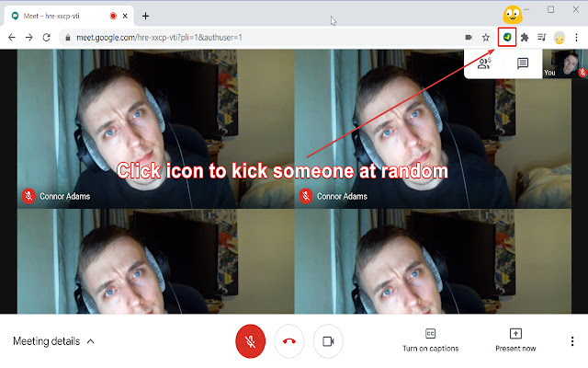Click the yellow mascot character near window controls
Screen dimensions: 588x368
pos(513,15)
